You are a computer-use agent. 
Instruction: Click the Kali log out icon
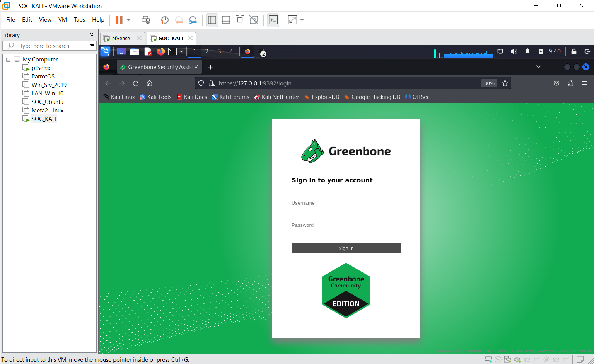587,51
